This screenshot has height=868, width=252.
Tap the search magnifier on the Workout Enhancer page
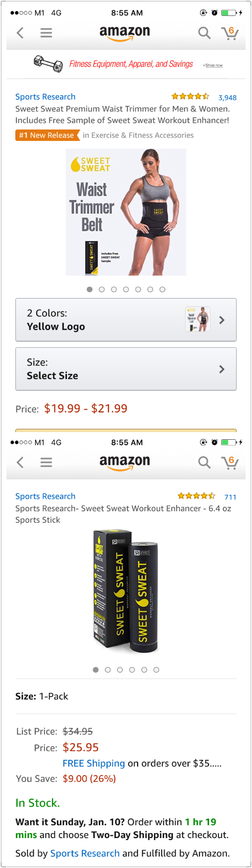point(204,462)
